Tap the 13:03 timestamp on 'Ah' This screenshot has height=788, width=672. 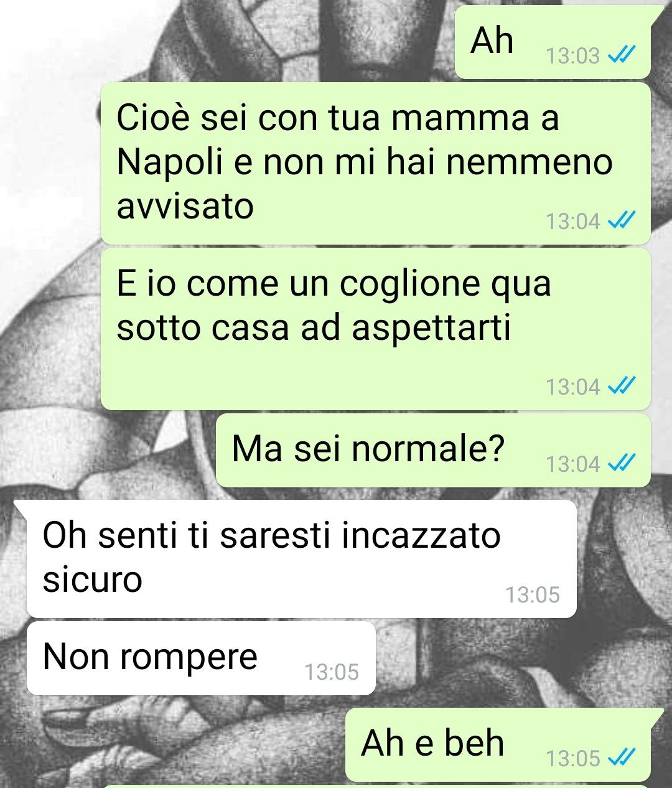tap(572, 57)
